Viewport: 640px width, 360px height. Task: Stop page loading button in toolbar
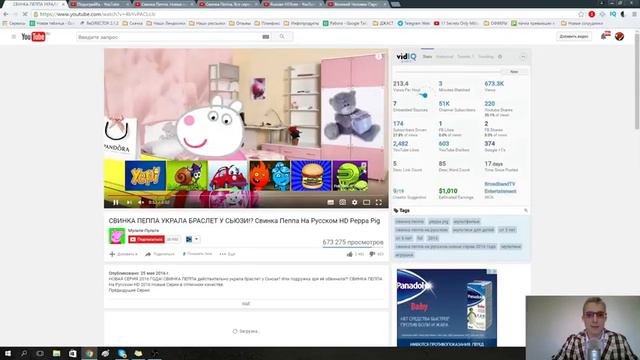pyautogui.click(x=25, y=14)
